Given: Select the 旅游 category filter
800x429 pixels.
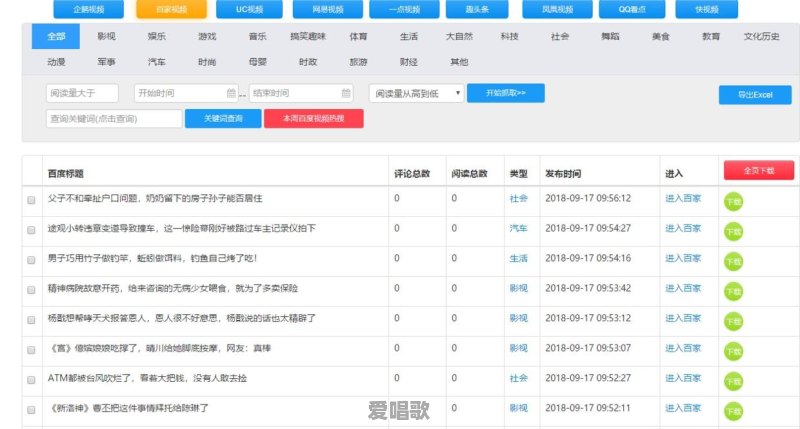Looking at the screenshot, I should click(x=358, y=62).
